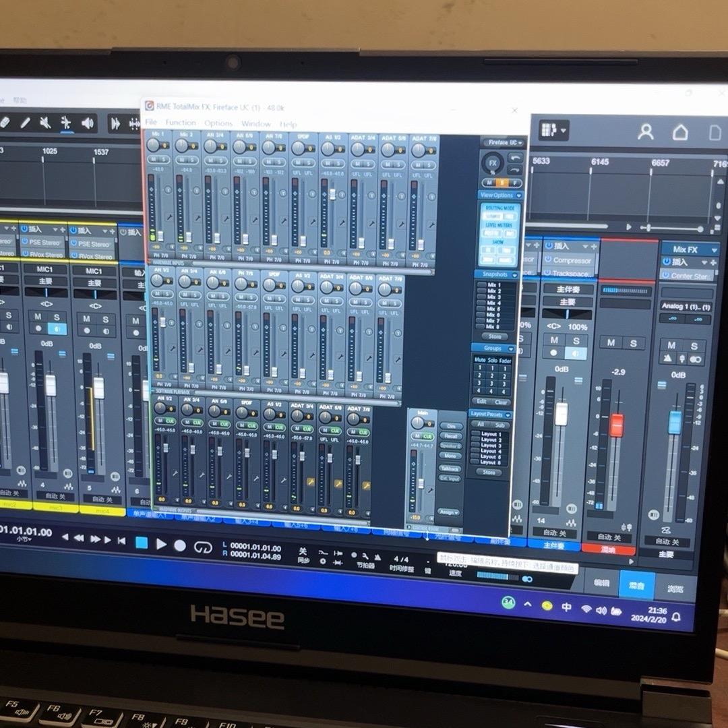
Task: Select the pencil draw tool in the toolbar
Action: coord(25,122)
